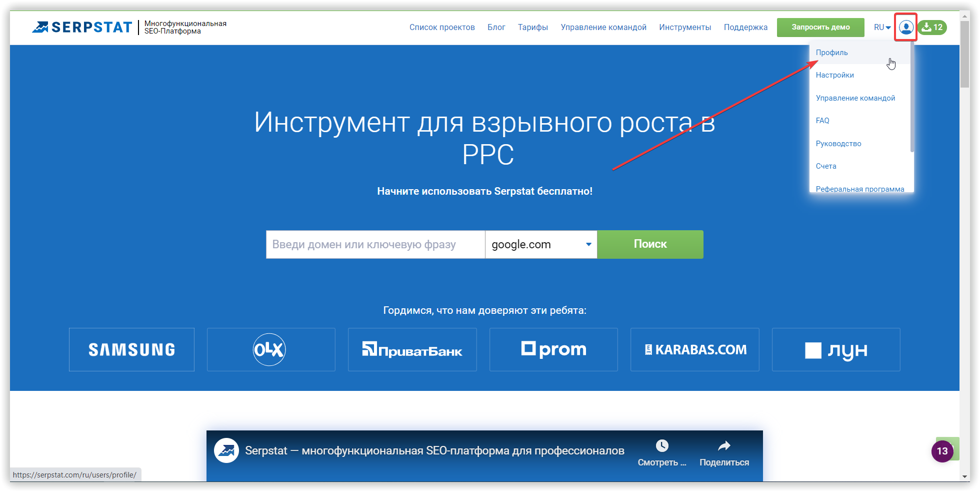The image size is (980, 492).
Task: Click the Watch later clock icon
Action: tap(662, 445)
